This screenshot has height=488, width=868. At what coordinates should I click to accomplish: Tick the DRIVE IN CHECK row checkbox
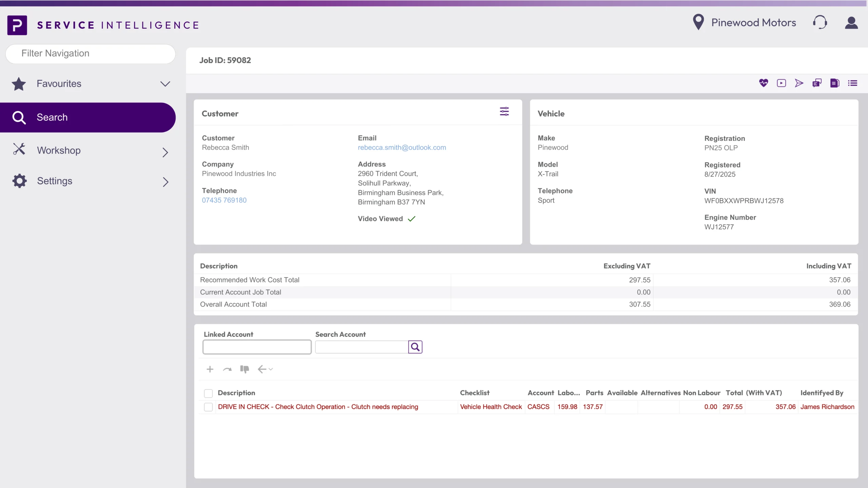(x=208, y=407)
